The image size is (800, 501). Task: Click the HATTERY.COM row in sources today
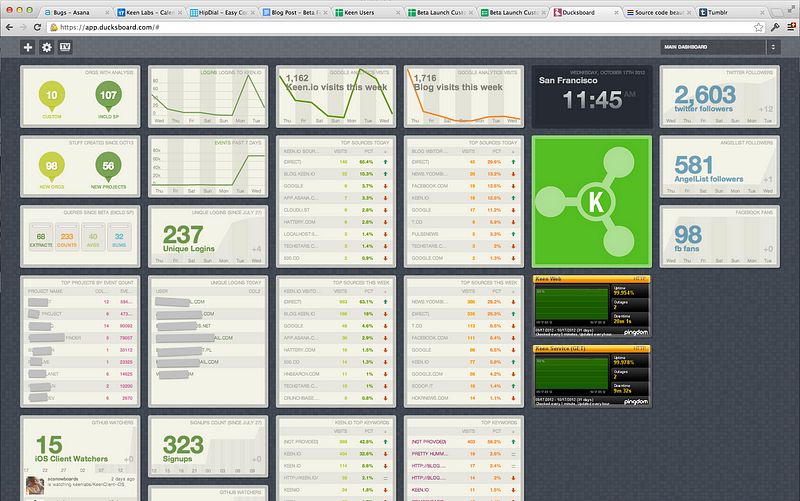[336, 222]
